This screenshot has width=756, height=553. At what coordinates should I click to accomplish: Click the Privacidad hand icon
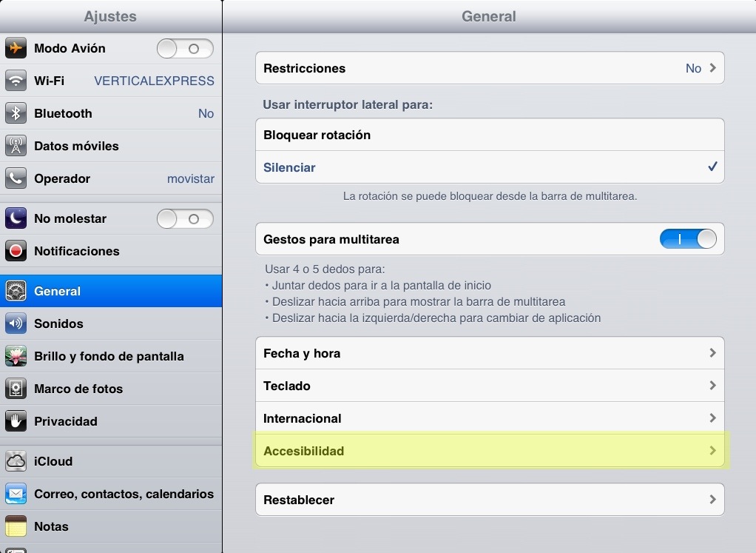pos(16,421)
